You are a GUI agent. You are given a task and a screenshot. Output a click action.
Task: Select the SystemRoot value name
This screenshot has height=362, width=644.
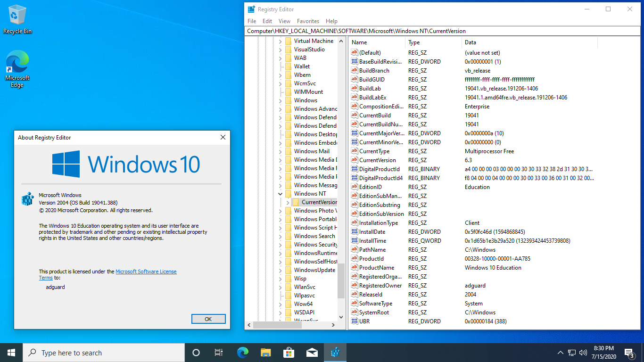(374, 313)
